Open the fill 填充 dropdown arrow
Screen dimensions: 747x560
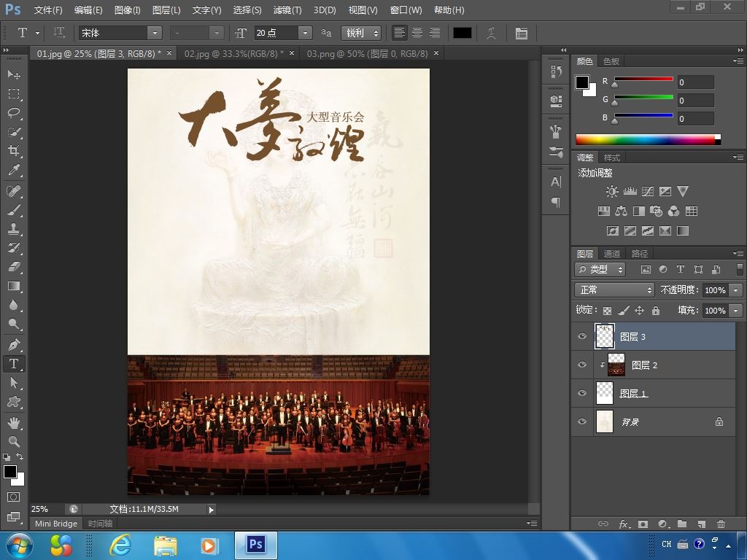click(x=737, y=311)
